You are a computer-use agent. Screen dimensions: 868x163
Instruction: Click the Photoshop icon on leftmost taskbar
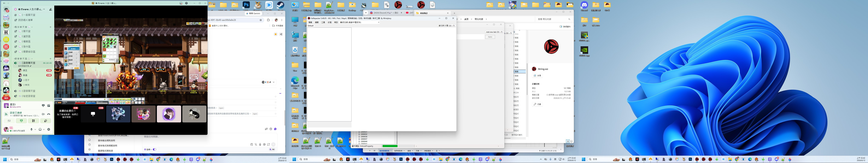point(112,159)
